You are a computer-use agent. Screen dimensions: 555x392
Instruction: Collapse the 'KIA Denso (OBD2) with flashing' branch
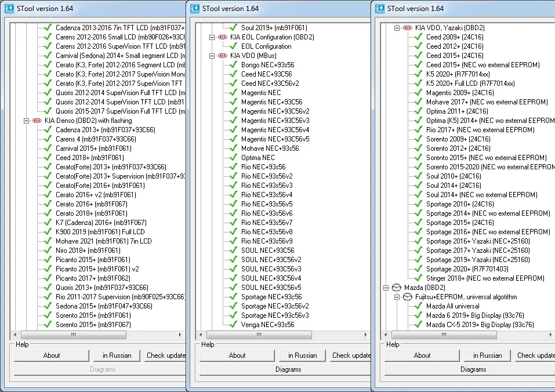click(x=26, y=121)
